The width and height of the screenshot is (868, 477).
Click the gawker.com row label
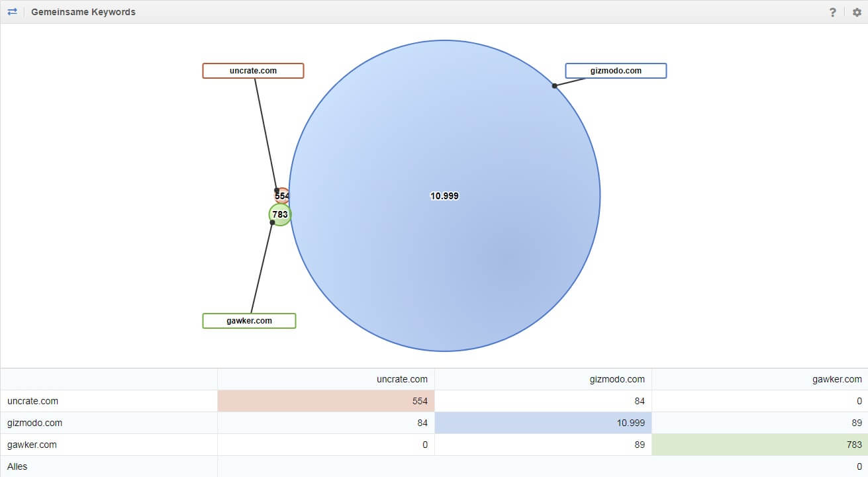[x=32, y=445]
